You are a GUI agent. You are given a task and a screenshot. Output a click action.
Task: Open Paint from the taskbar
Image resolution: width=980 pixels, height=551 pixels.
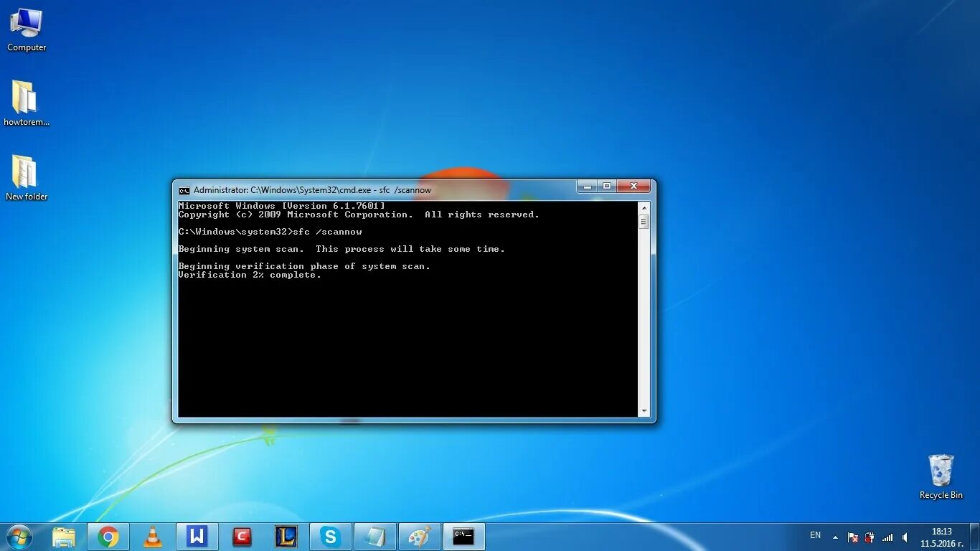[x=420, y=536]
